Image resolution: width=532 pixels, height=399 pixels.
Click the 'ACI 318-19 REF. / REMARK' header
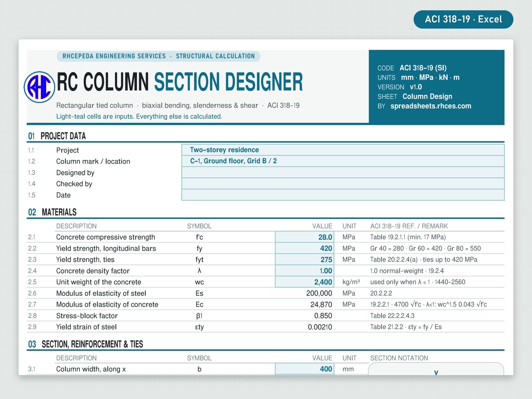click(x=409, y=226)
